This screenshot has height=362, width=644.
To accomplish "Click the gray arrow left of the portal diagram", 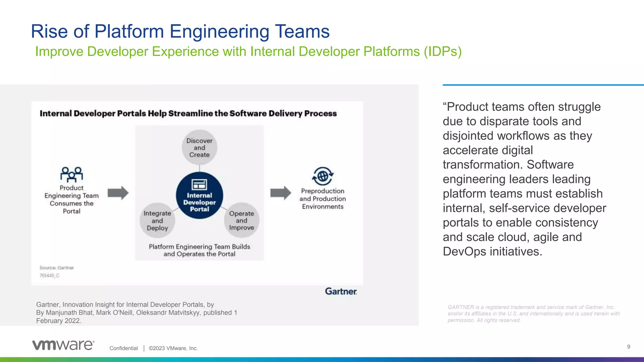I will (118, 193).
